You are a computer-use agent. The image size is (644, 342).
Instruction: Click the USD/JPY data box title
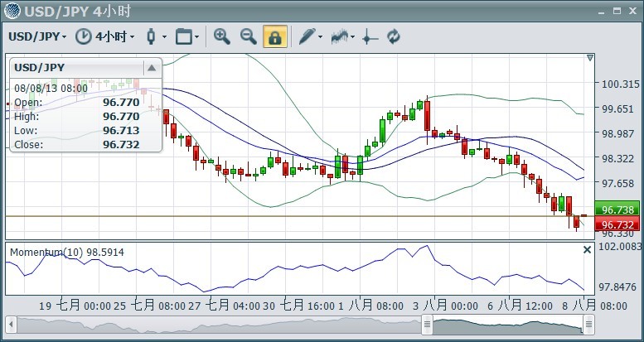[40, 67]
